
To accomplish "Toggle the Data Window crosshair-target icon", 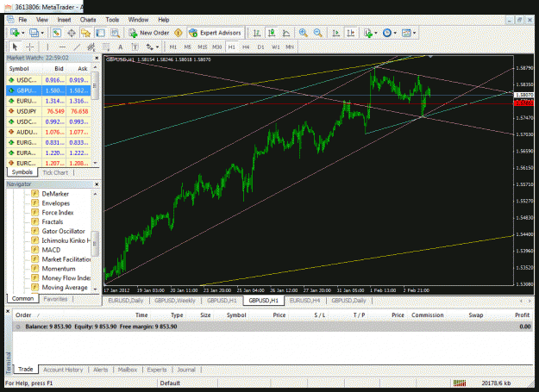I will 72,33.
